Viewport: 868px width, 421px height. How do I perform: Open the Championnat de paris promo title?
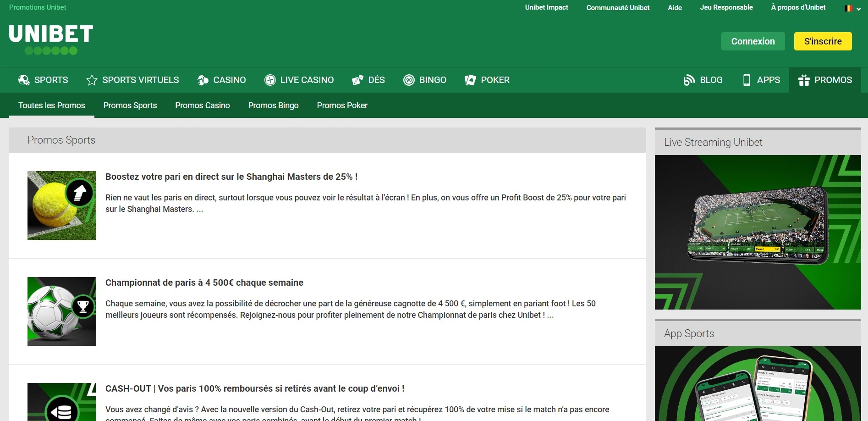pyautogui.click(x=204, y=283)
